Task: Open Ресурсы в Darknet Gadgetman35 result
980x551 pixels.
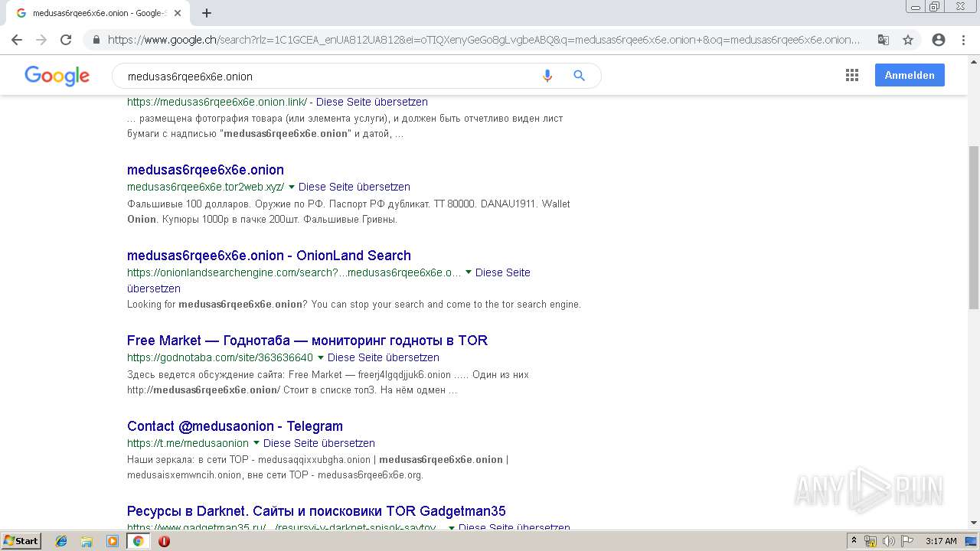Action: coord(316,511)
